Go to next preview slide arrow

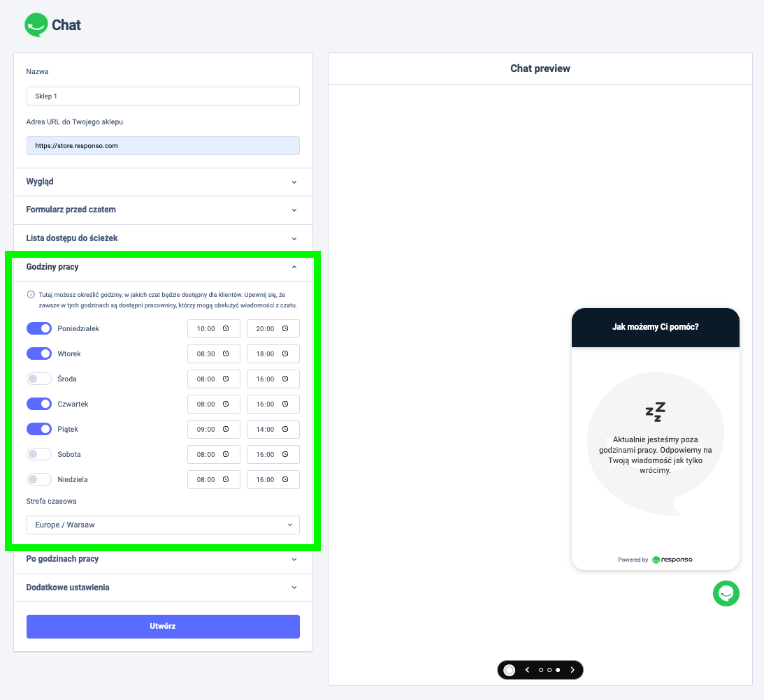572,670
